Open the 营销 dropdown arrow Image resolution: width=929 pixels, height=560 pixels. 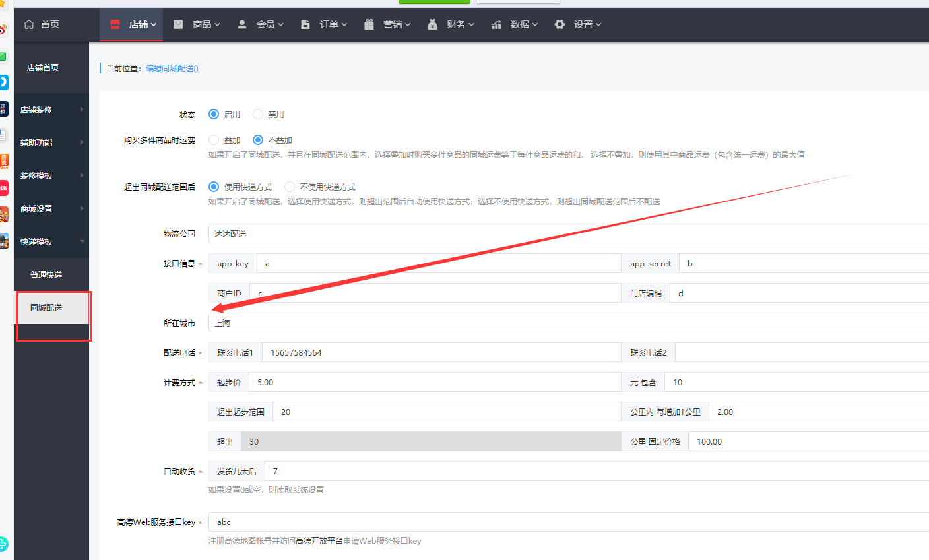coord(408,25)
